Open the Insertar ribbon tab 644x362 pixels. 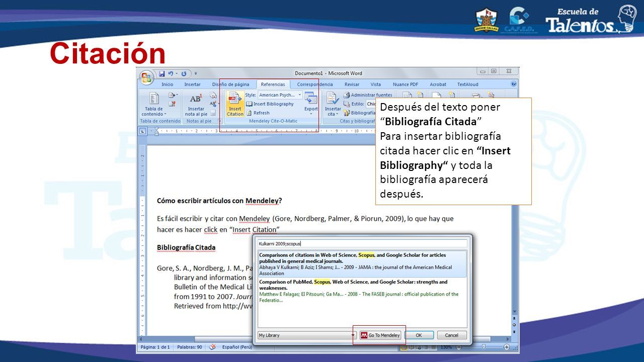point(192,84)
